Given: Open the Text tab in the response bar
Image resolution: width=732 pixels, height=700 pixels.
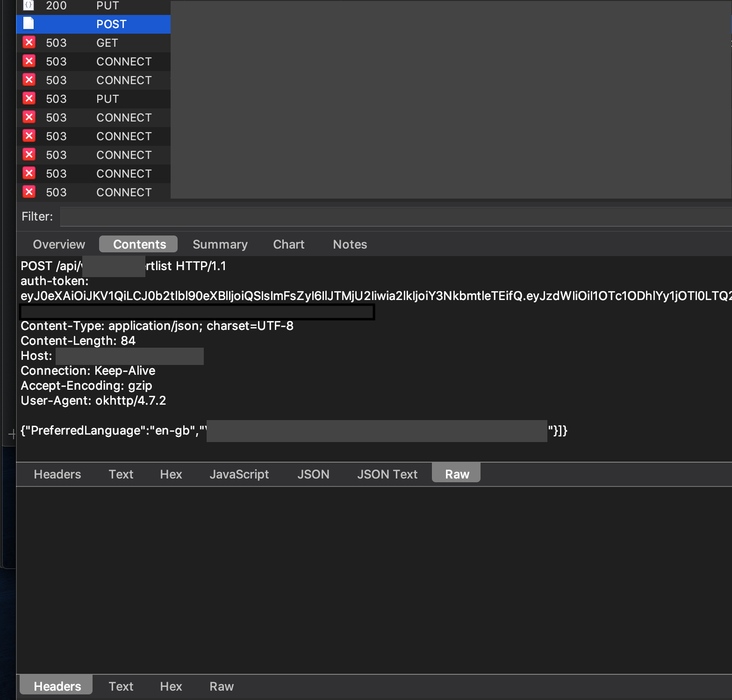Looking at the screenshot, I should (x=121, y=686).
